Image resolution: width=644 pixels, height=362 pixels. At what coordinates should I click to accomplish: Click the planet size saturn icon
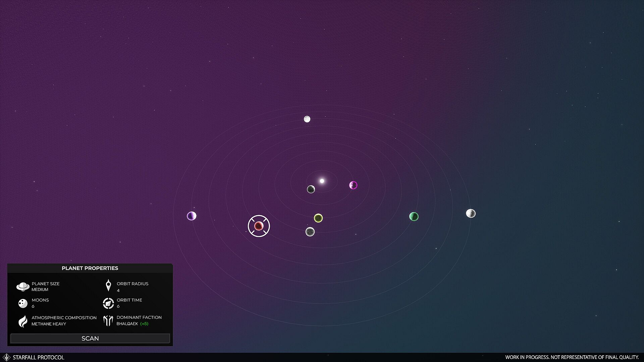click(x=23, y=287)
